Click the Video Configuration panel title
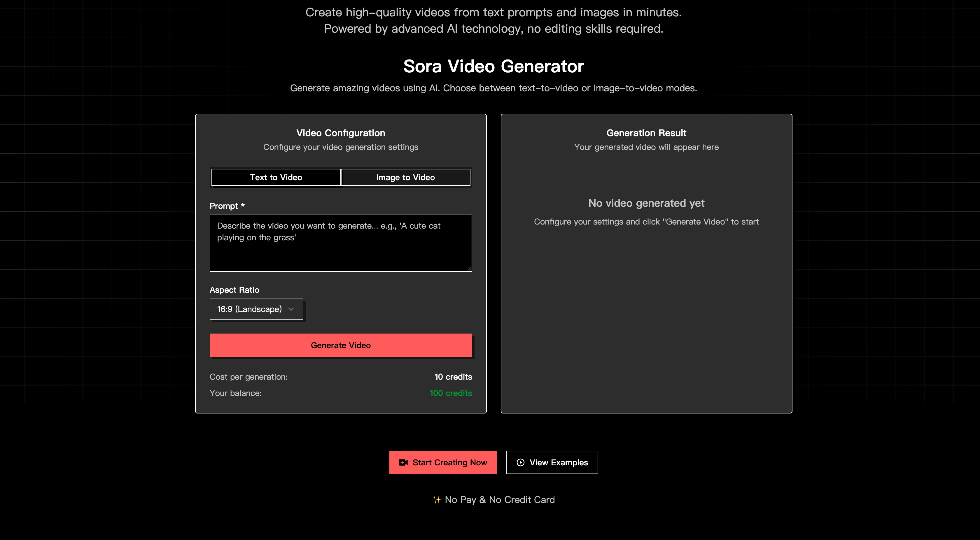This screenshot has width=980, height=540. click(x=340, y=133)
